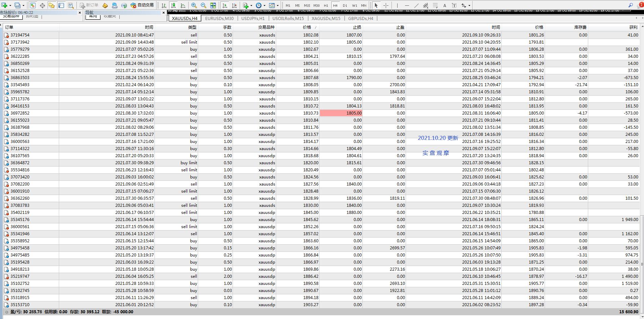The width and height of the screenshot is (644, 319).
Task: Select the text label tool
Action: 454,5
